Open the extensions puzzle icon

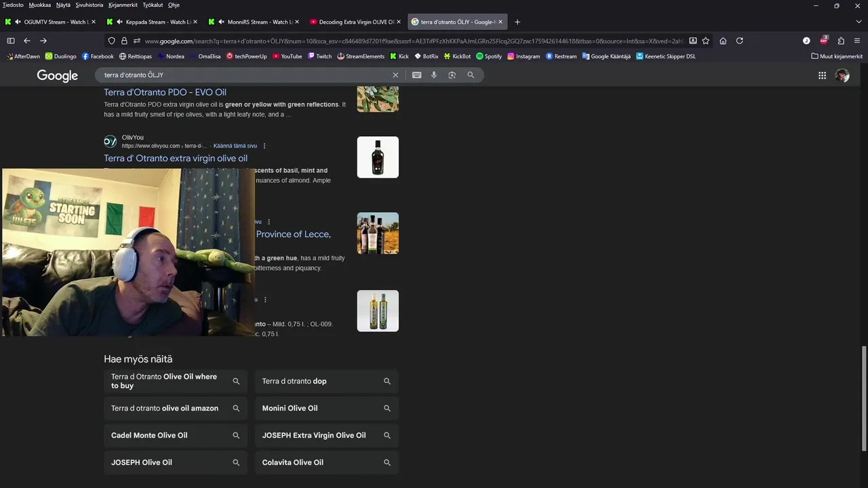pos(841,41)
